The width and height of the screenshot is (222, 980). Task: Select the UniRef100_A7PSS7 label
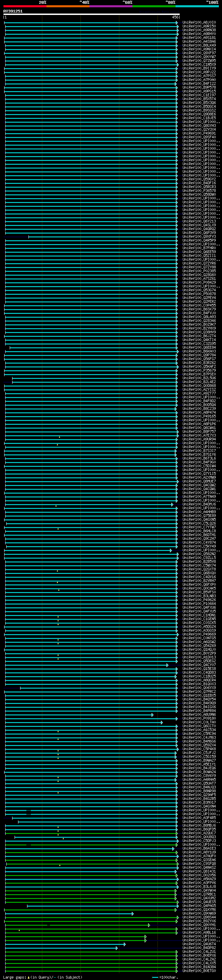point(199,76)
